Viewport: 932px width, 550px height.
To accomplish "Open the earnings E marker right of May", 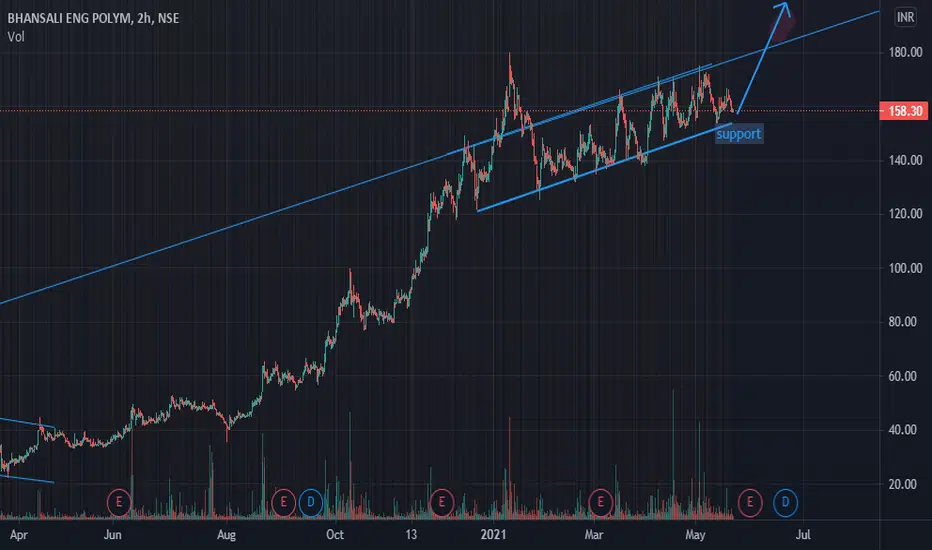I will coord(750,502).
